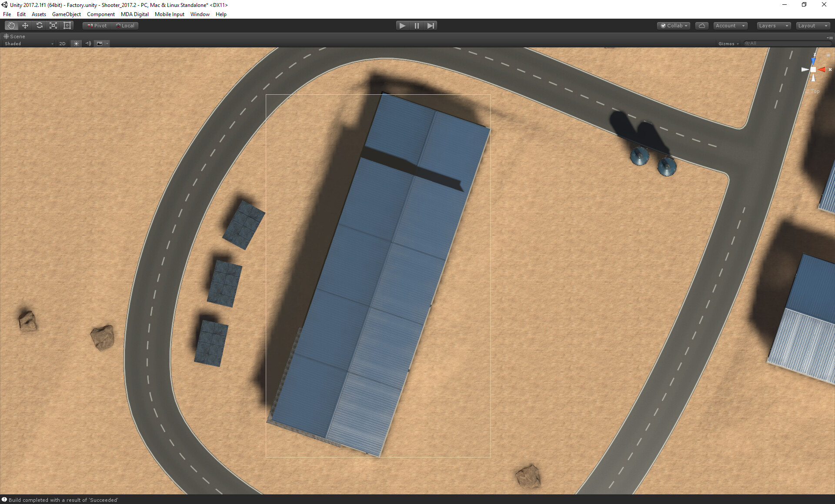
Task: Select the Hand tool
Action: click(x=11, y=26)
